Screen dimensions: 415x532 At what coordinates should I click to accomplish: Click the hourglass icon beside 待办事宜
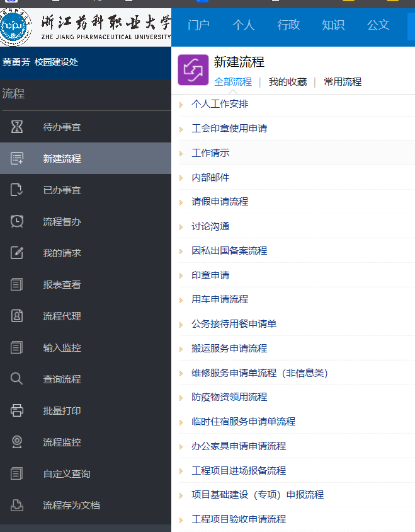pos(17,127)
